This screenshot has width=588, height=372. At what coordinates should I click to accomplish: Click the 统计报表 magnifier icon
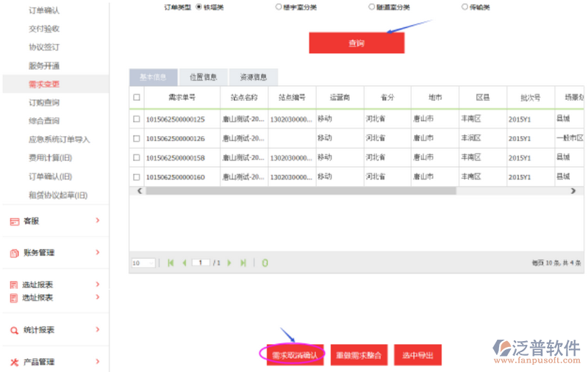tap(14, 330)
